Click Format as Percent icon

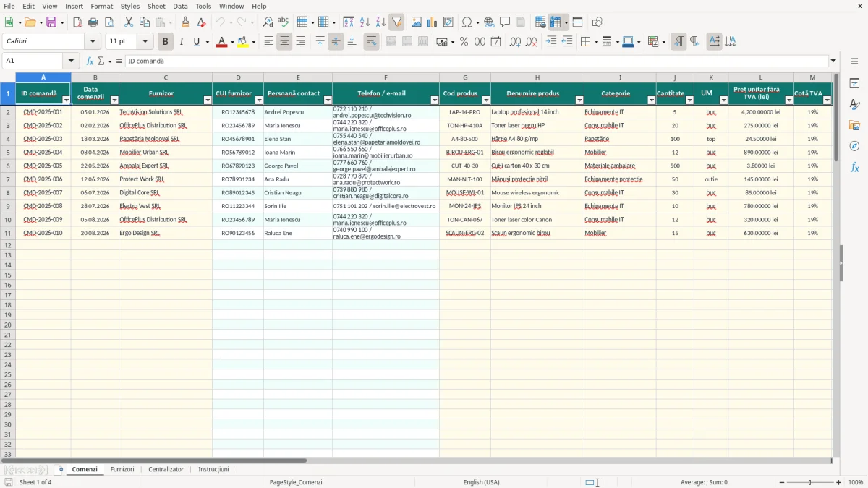464,42
